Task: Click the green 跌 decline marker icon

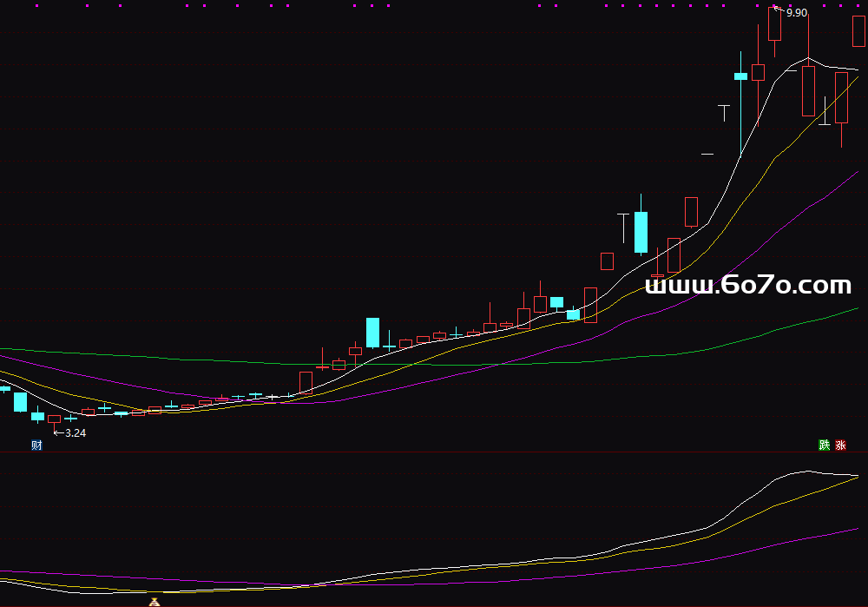Action: [x=824, y=445]
